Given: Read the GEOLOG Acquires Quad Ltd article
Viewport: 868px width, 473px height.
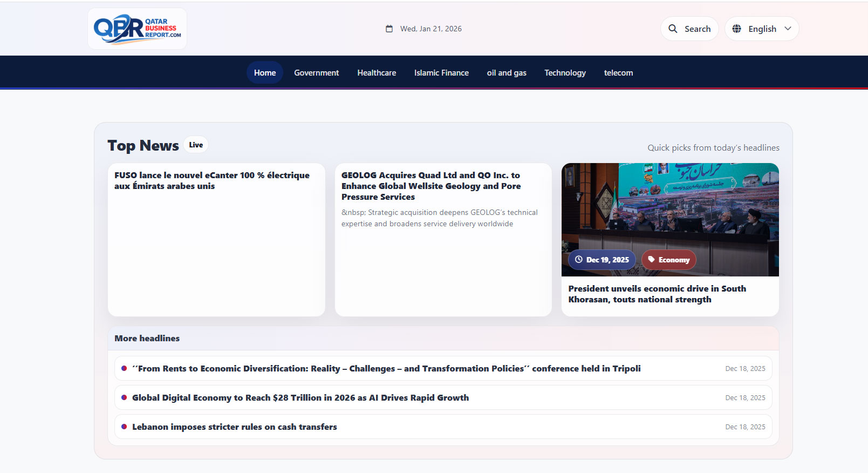Looking at the screenshot, I should (x=431, y=186).
